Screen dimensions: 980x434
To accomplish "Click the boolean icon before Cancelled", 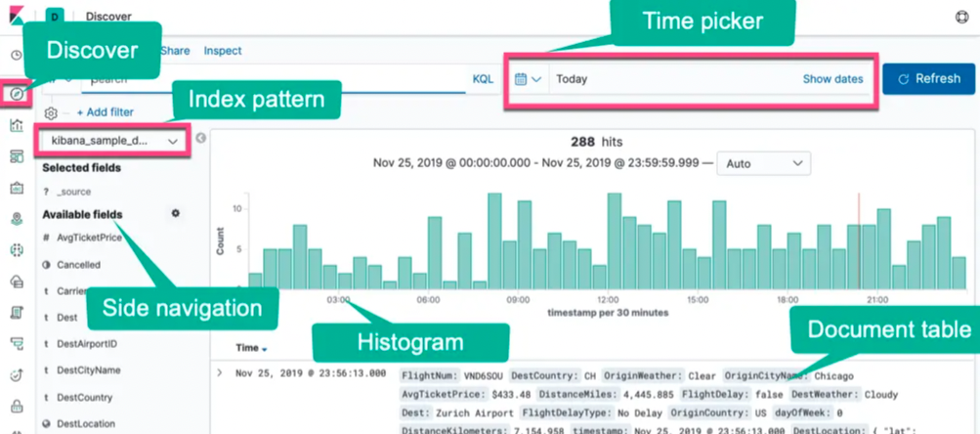I will pyautogui.click(x=46, y=265).
